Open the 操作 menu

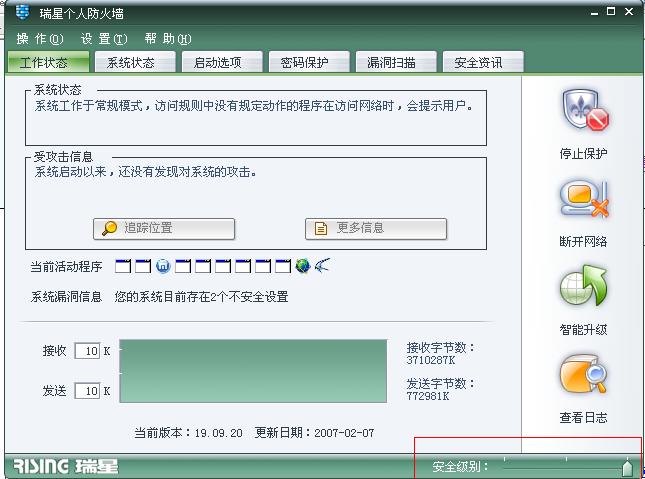pos(39,39)
